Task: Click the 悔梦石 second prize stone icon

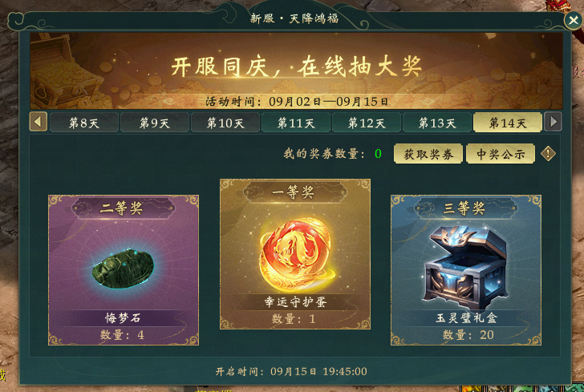Action: [123, 269]
